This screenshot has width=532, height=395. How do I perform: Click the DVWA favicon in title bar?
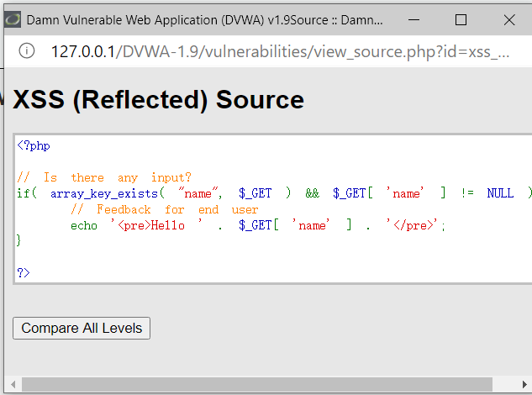(x=13, y=19)
